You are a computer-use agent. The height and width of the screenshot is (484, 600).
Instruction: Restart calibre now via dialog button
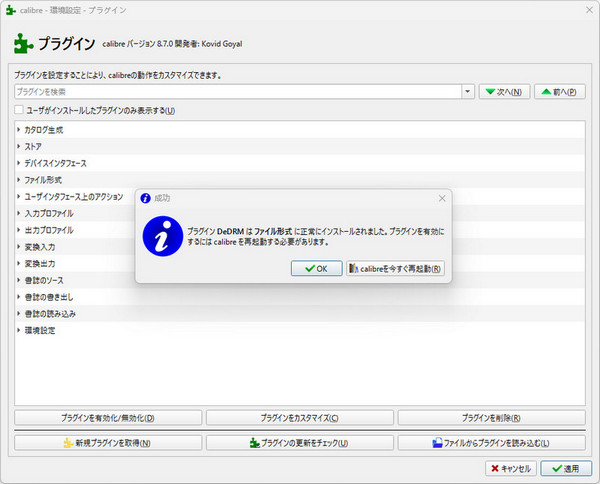click(395, 268)
